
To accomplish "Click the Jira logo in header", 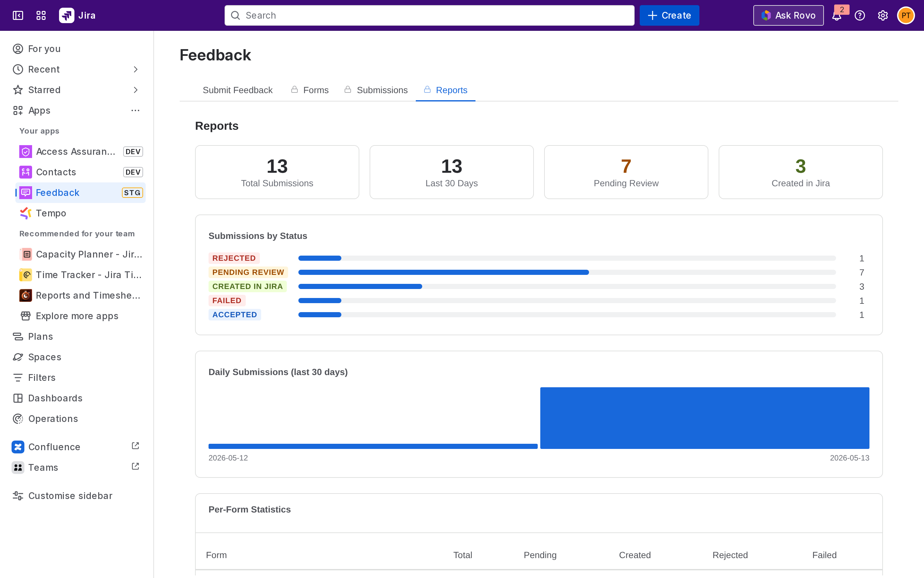I will tap(77, 15).
